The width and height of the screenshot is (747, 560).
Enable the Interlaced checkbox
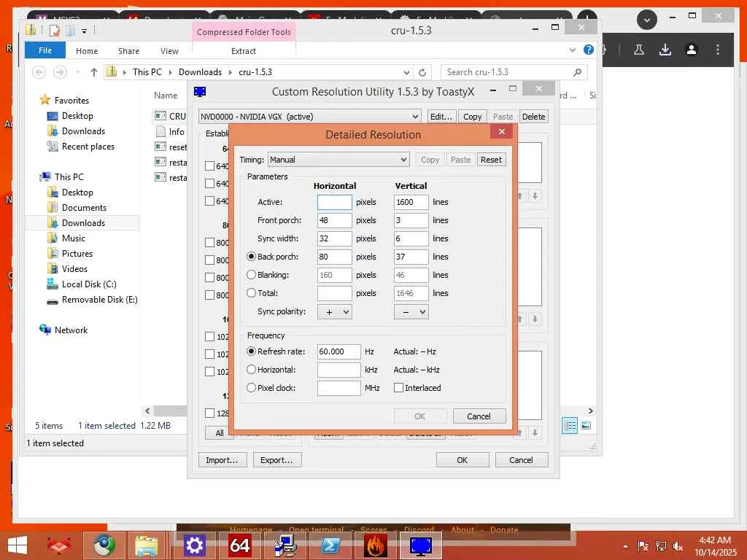(x=399, y=388)
